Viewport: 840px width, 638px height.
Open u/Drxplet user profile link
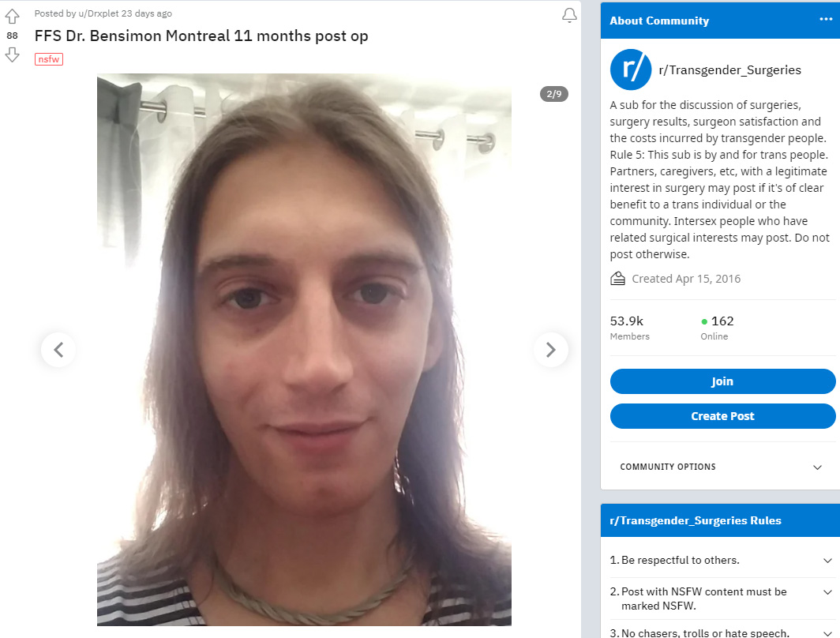(x=99, y=13)
